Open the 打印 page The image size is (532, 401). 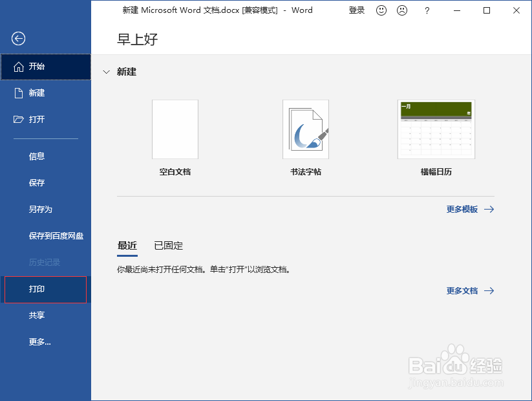click(x=46, y=289)
